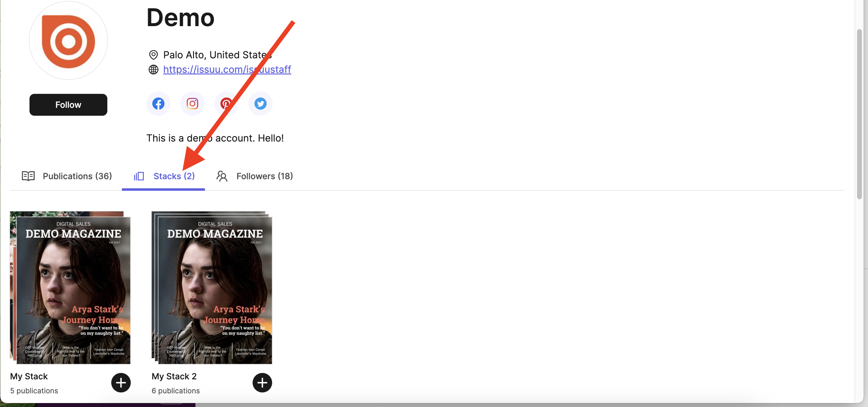The width and height of the screenshot is (868, 407).
Task: Click the location pin icon
Action: pyautogui.click(x=153, y=55)
